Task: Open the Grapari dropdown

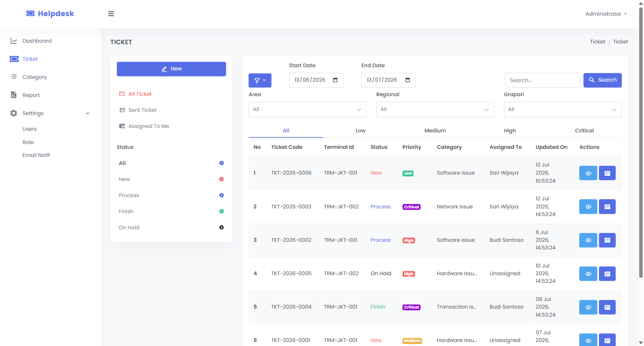Action: pyautogui.click(x=563, y=109)
